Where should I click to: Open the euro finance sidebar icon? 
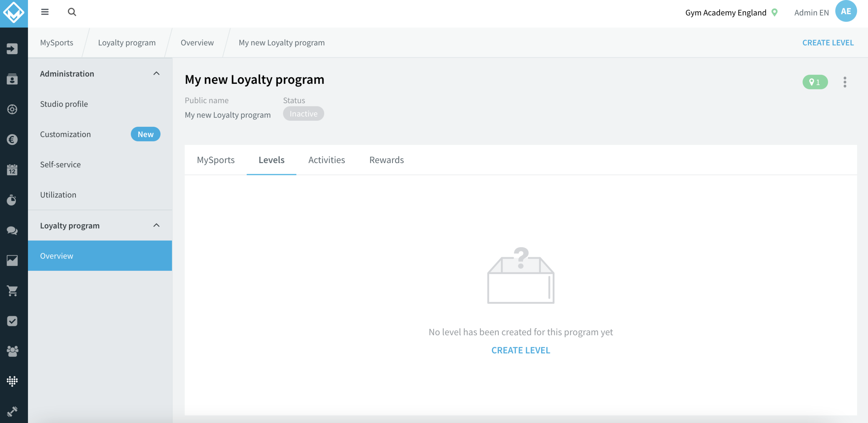click(x=12, y=139)
